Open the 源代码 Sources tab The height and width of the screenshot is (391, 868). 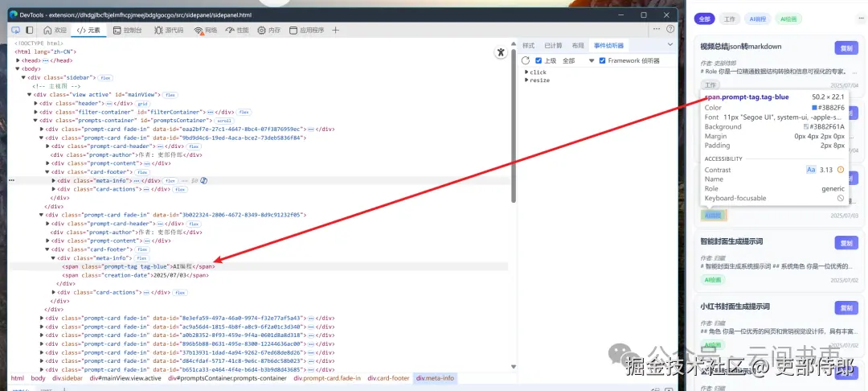point(168,30)
